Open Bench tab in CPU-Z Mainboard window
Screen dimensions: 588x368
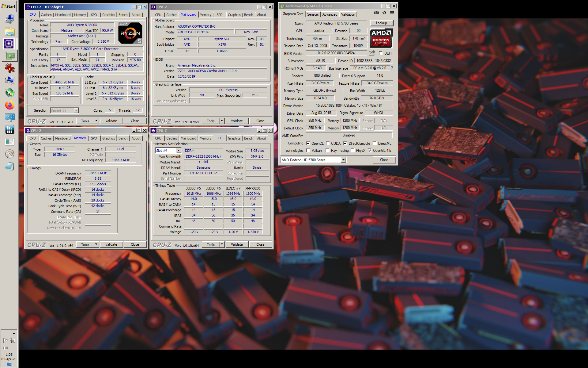point(248,15)
